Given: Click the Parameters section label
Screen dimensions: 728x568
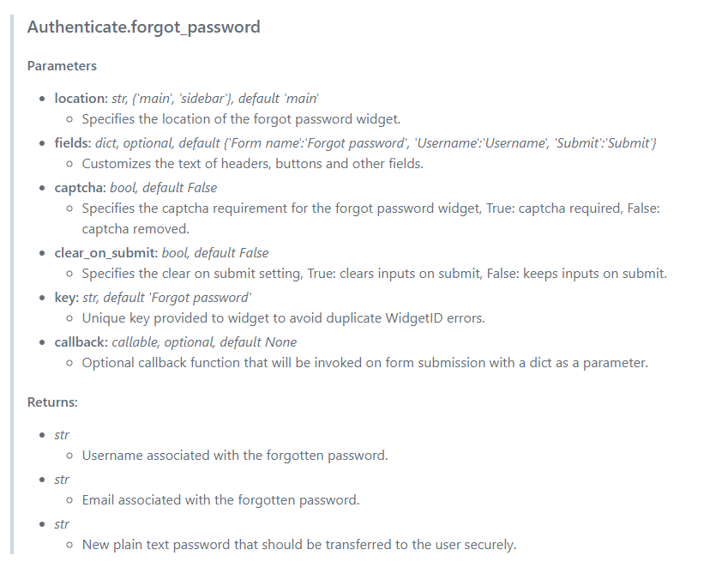Looking at the screenshot, I should pyautogui.click(x=62, y=66).
